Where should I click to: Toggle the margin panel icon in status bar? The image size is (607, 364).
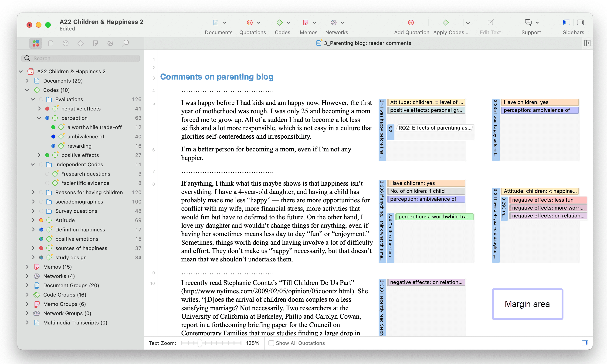(x=585, y=343)
